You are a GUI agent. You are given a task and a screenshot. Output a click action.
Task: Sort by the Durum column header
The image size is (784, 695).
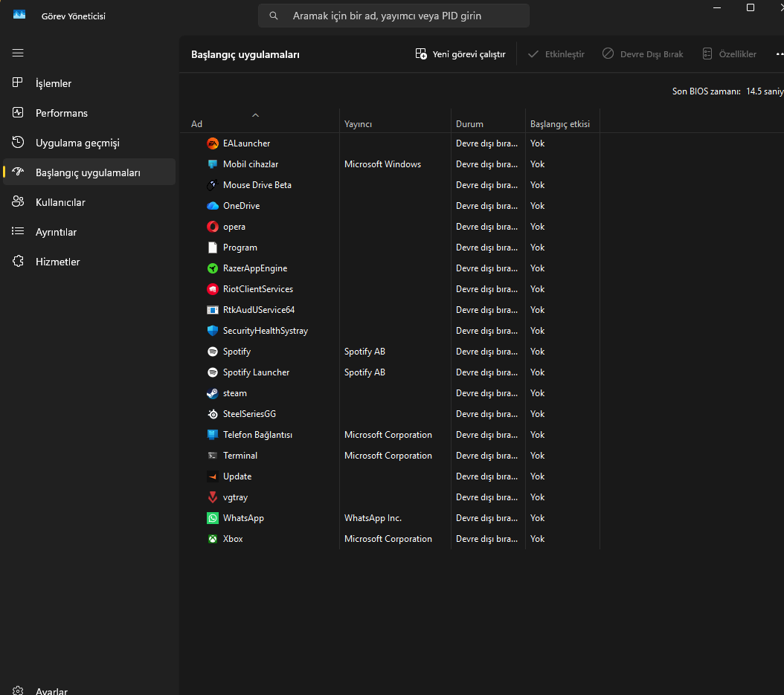pyautogui.click(x=488, y=121)
